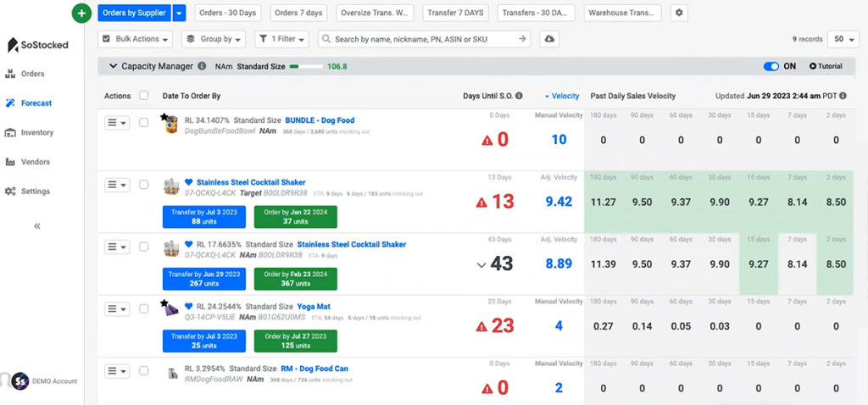Click the updated timestamp info icon
This screenshot has width=868, height=405.
click(x=843, y=96)
